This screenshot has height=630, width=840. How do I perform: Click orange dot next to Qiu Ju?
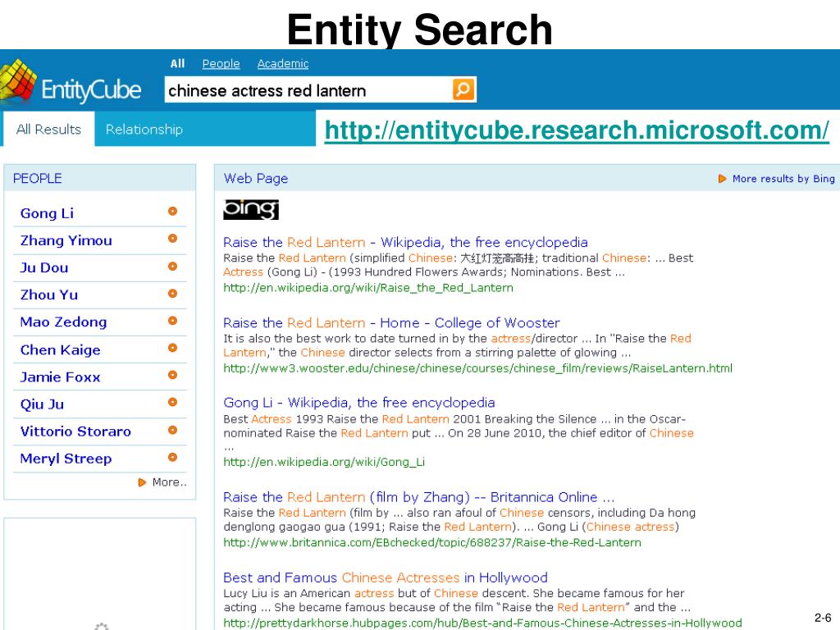[172, 402]
